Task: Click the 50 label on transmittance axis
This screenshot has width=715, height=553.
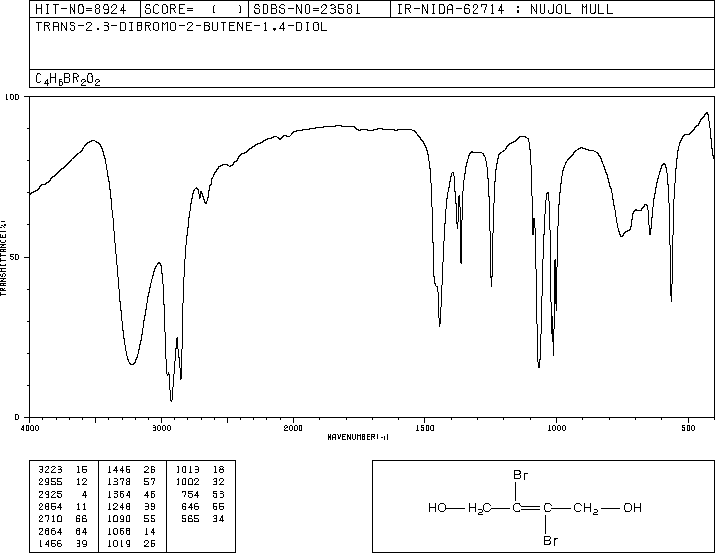Action: pos(15,257)
